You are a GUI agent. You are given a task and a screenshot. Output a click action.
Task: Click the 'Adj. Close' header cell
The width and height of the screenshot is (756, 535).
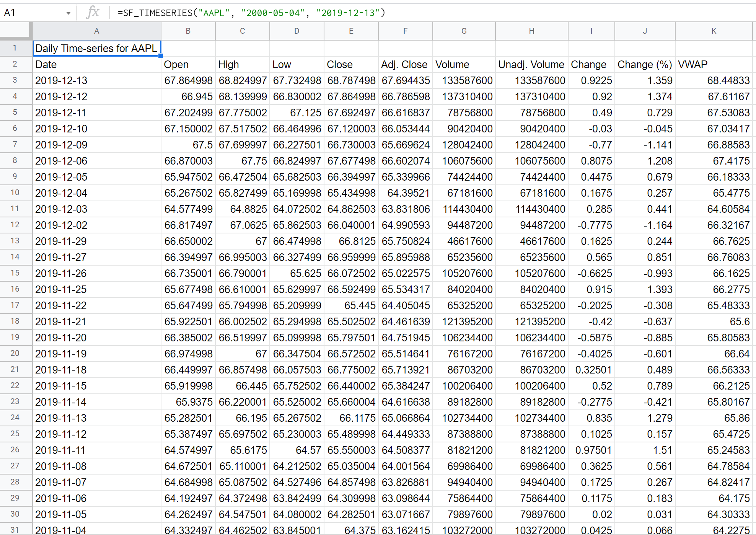pyautogui.click(x=406, y=65)
